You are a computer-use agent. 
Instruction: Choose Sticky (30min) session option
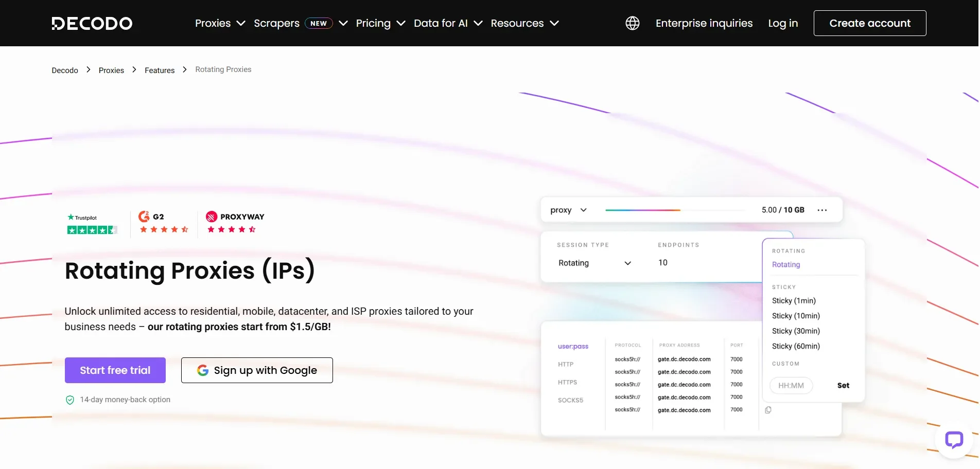pyautogui.click(x=796, y=331)
